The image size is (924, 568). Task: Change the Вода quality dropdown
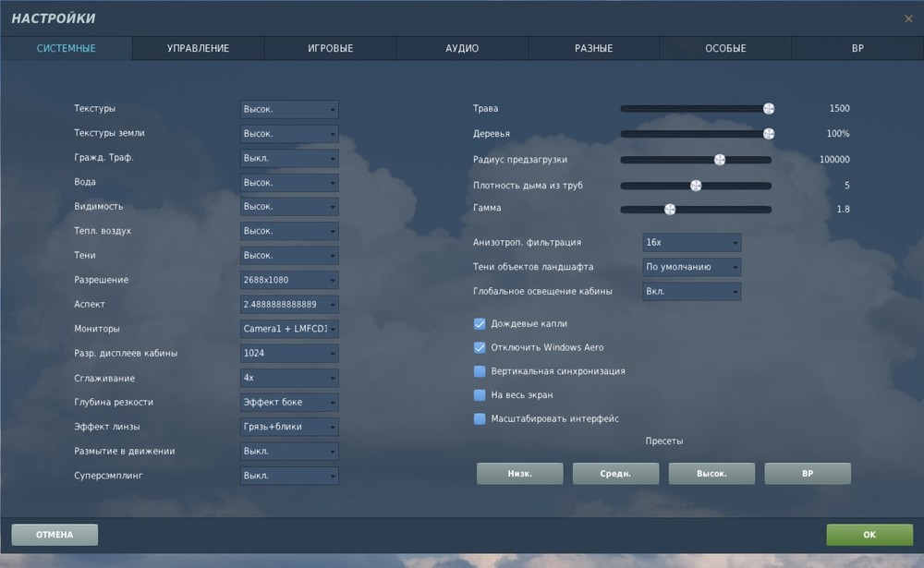pos(289,183)
